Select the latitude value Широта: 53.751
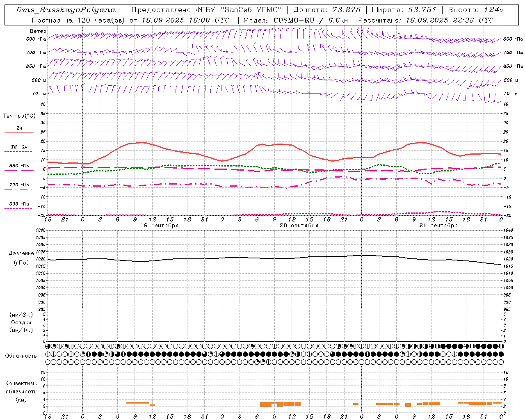Screen dimensions: 525x420 pyautogui.click(x=404, y=10)
